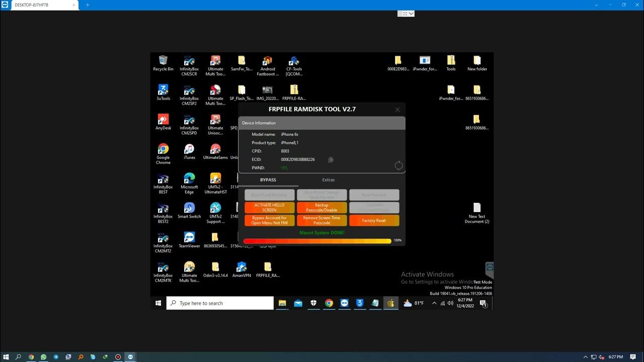Copy the ECID with the copy icon
Viewport: 644px width, 362px height.
[x=331, y=160]
